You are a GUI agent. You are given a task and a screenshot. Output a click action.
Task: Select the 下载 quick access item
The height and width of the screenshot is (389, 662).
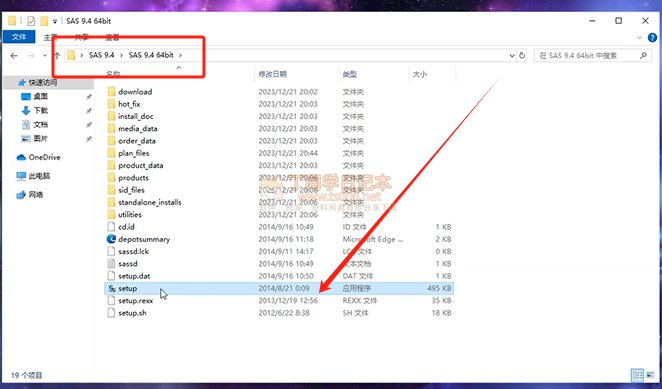(41, 111)
